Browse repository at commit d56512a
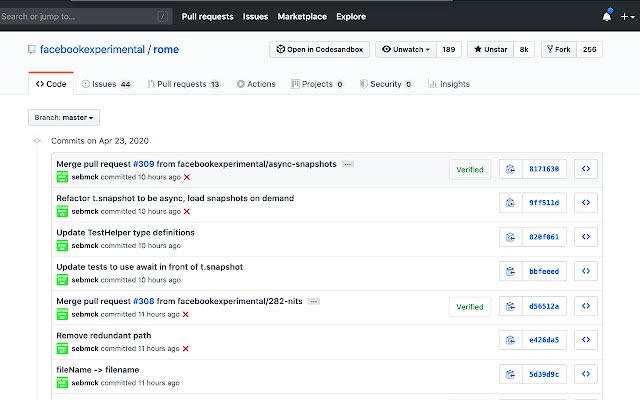This screenshot has height=400, width=640. point(586,306)
